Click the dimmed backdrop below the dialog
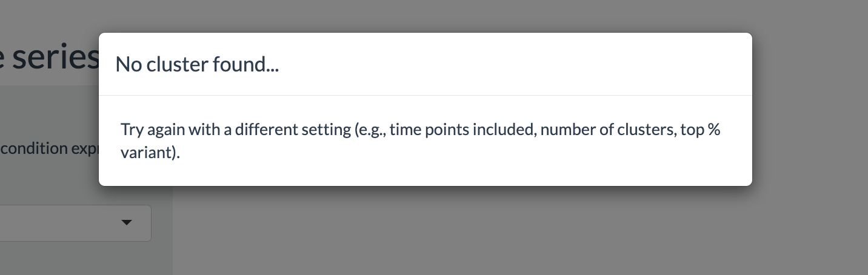 (461, 230)
